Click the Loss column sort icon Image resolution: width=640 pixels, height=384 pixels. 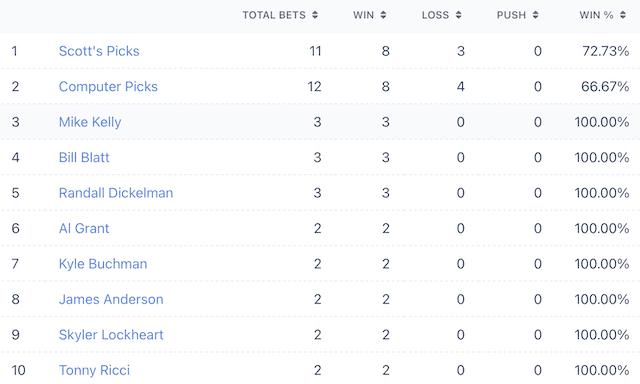[458, 15]
